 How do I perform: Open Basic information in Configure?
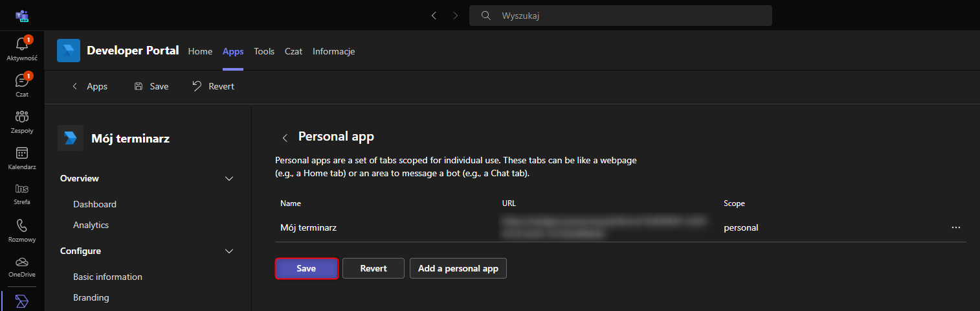[x=107, y=277]
